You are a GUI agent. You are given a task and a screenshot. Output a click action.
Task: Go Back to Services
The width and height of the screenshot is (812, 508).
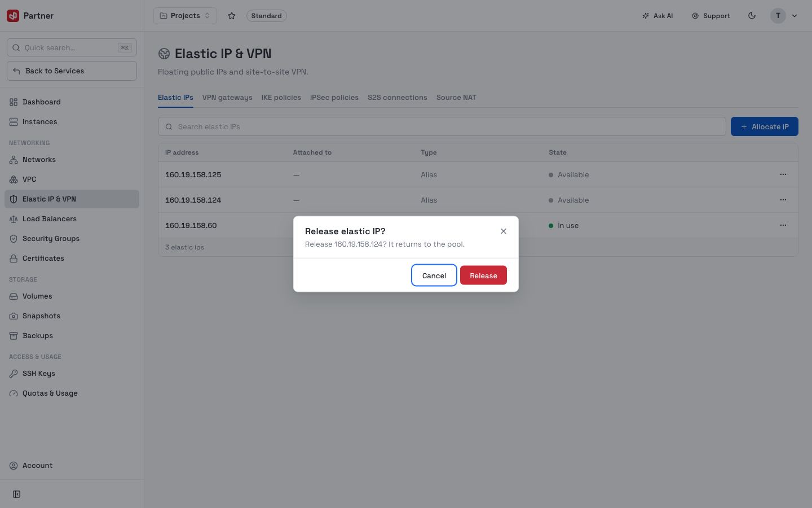pyautogui.click(x=72, y=71)
